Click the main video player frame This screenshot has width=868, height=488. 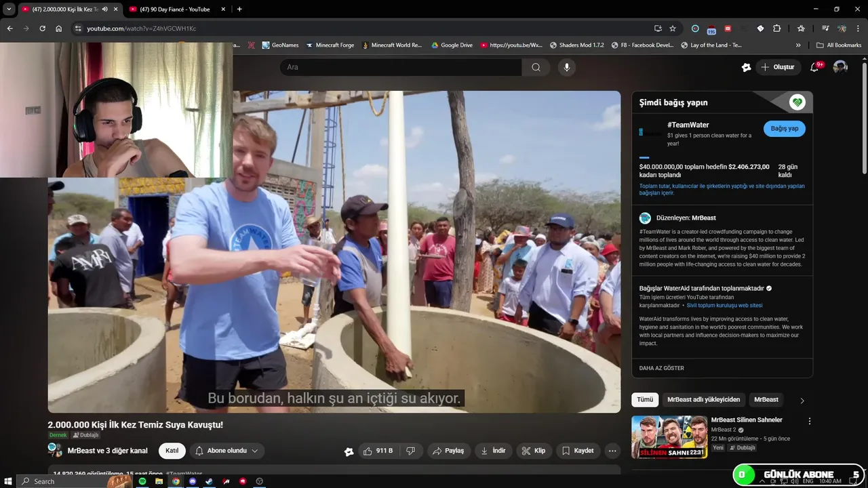[x=334, y=252]
